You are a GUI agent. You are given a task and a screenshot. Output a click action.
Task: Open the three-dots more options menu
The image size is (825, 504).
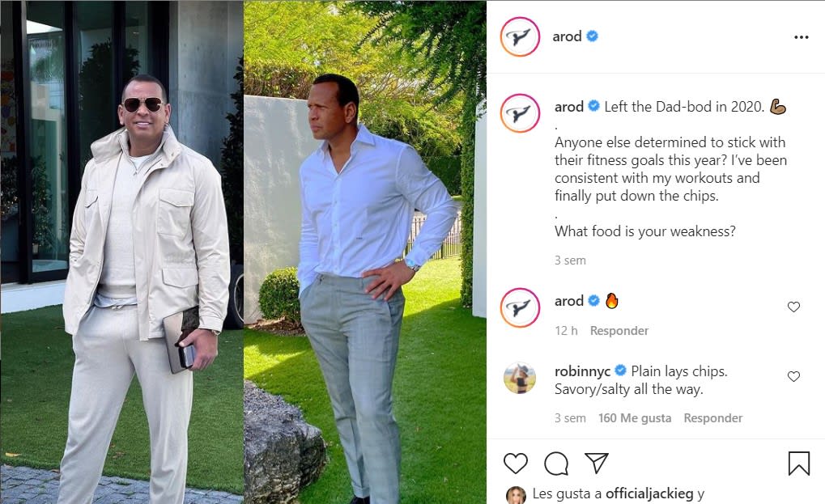click(801, 37)
